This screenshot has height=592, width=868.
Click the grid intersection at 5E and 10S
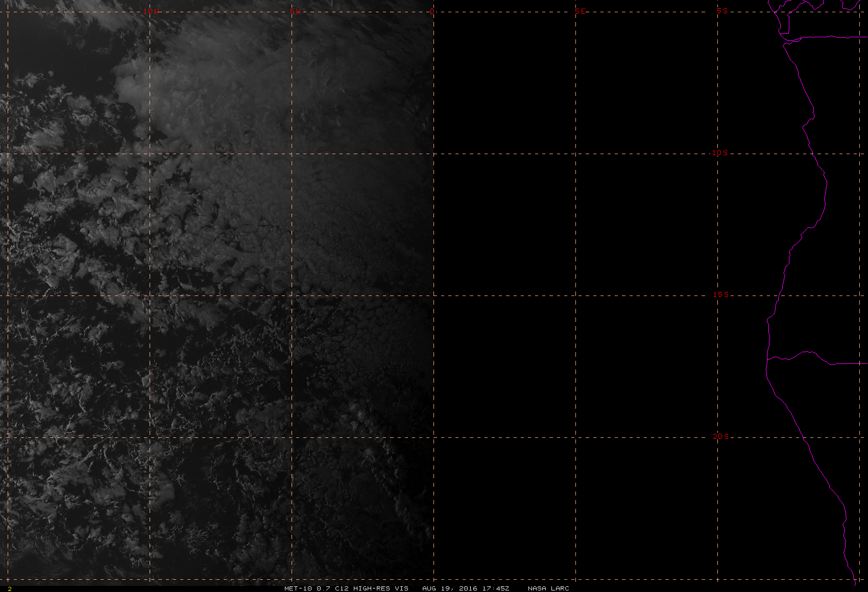[576, 154]
